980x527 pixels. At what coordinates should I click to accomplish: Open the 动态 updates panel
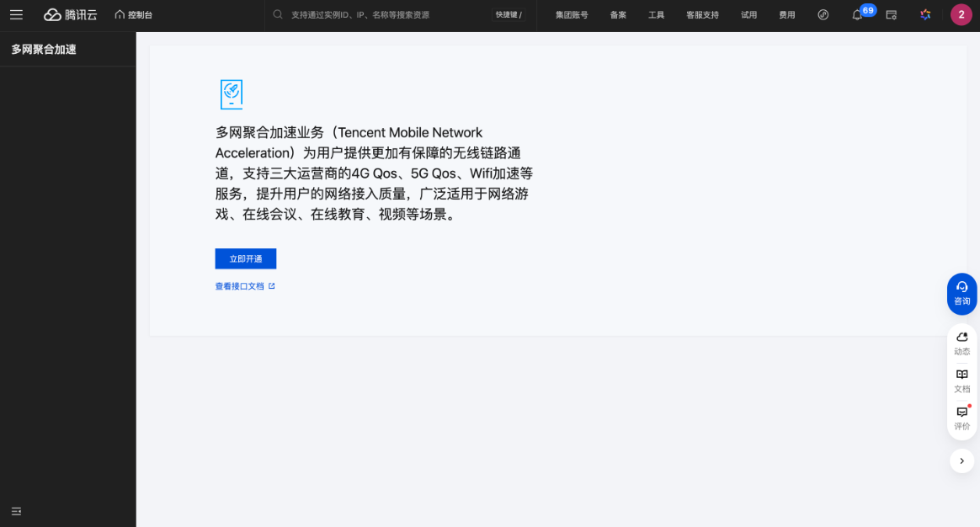click(961, 343)
